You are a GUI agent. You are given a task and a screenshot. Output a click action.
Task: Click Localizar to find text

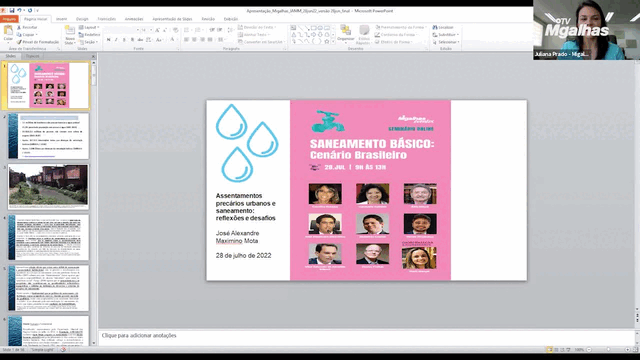(443, 27)
